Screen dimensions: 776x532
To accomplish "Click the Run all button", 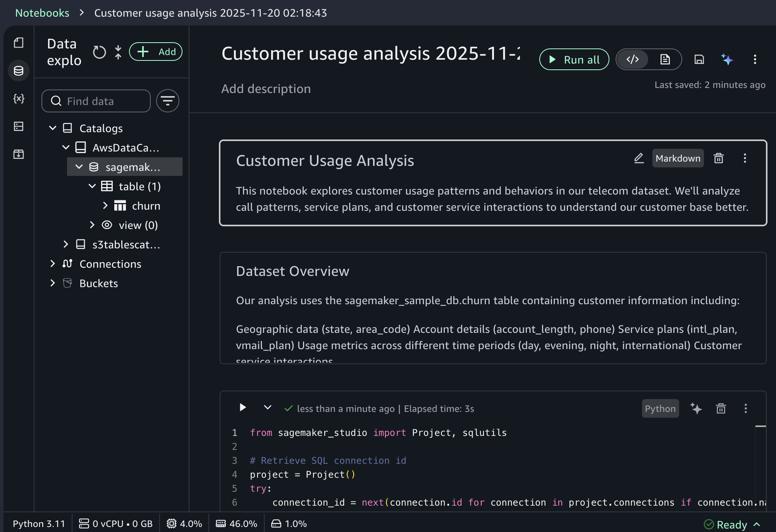I will [x=574, y=59].
